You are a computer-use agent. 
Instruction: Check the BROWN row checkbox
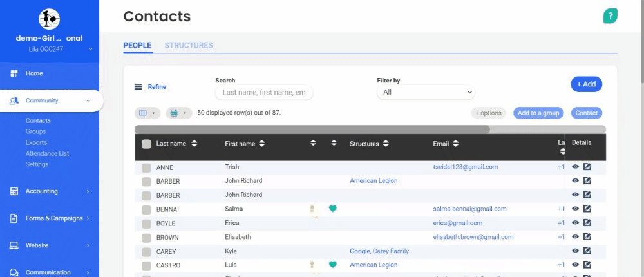pos(146,238)
